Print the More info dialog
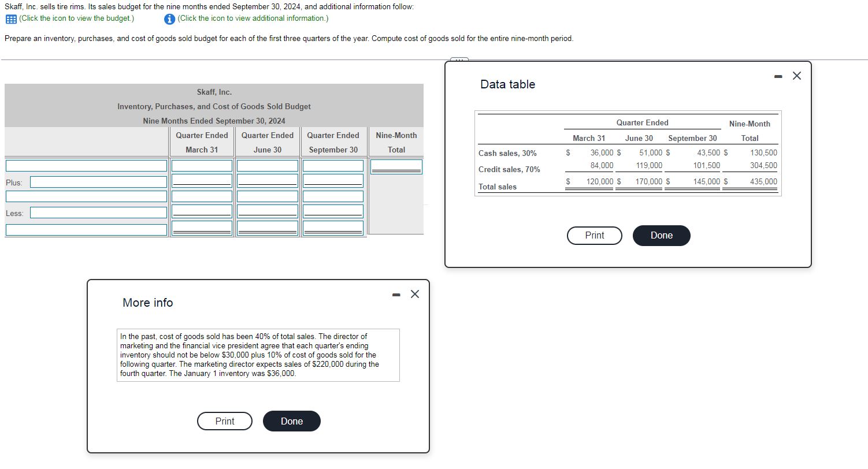This screenshot has width=868, height=469. coord(225,421)
